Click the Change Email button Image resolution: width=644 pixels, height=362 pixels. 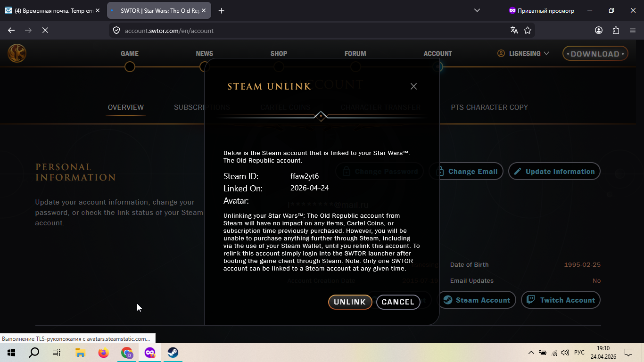(x=466, y=172)
